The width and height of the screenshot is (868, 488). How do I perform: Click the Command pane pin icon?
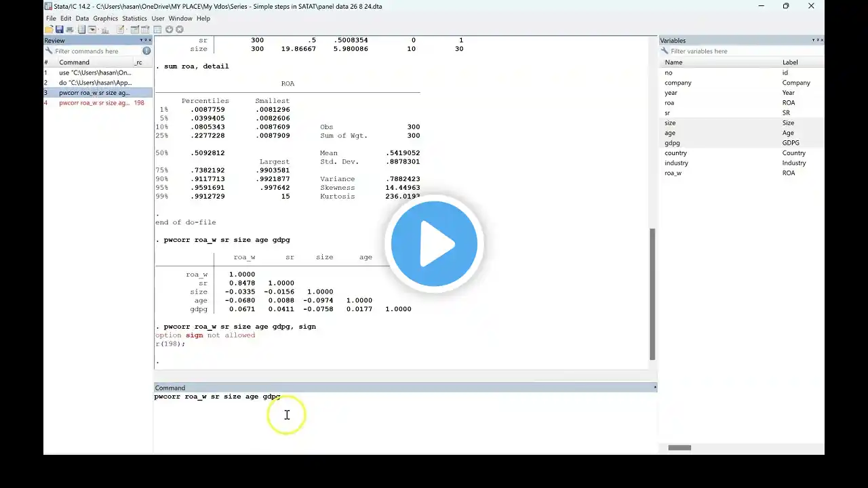(x=654, y=388)
